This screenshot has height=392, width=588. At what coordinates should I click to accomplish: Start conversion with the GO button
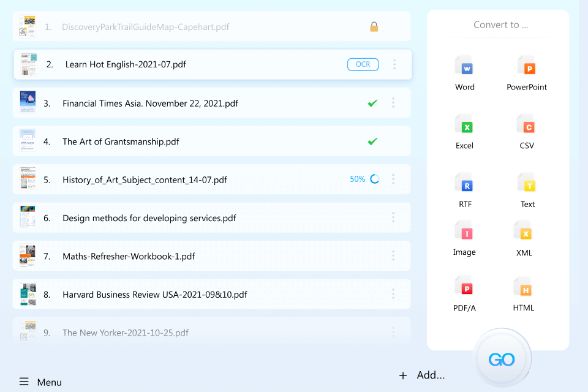pos(502,359)
